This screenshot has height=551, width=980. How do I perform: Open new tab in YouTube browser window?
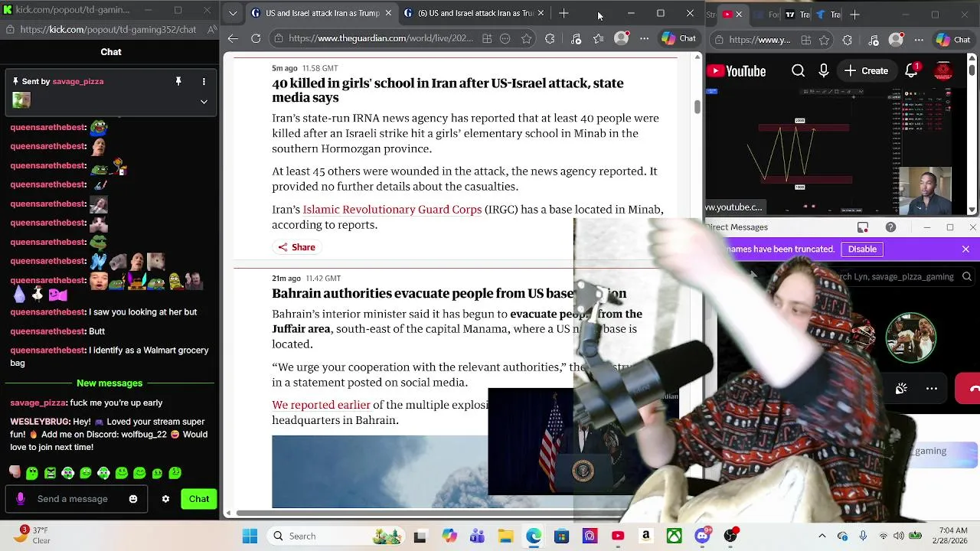(x=854, y=15)
